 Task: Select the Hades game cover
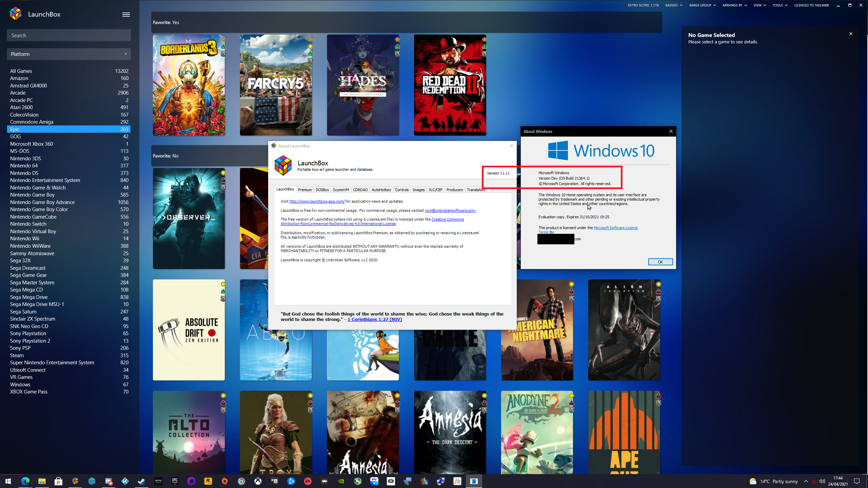(x=363, y=85)
